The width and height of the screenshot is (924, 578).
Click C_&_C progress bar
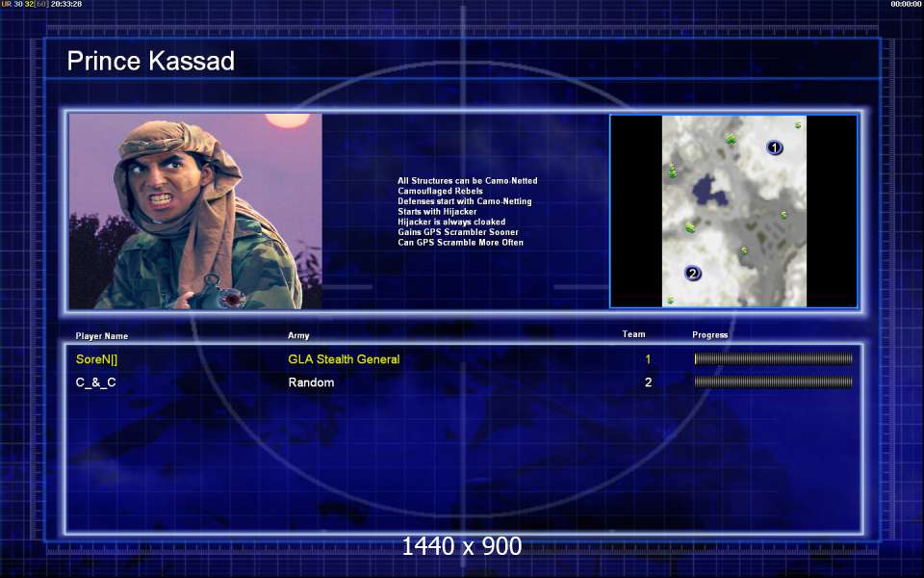773,382
